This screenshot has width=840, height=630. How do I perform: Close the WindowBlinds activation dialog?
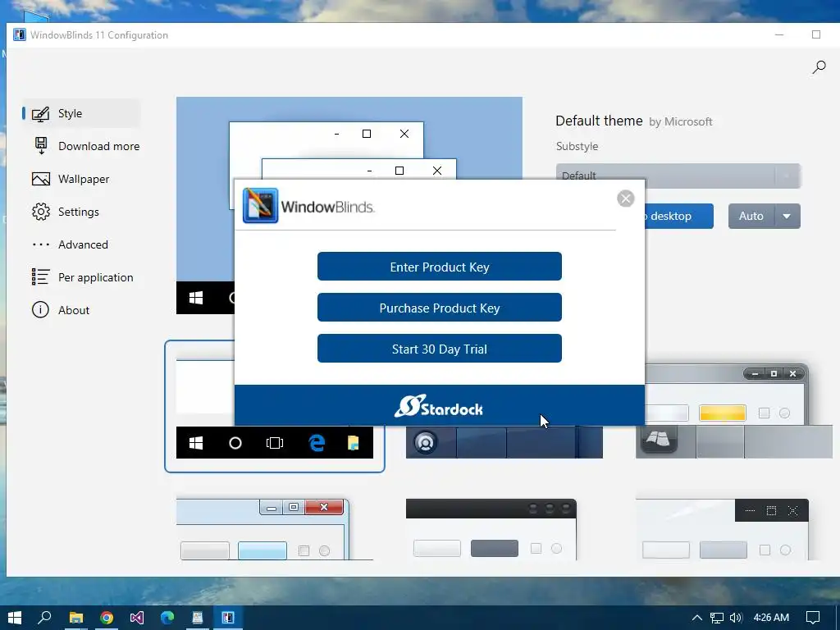[626, 199]
